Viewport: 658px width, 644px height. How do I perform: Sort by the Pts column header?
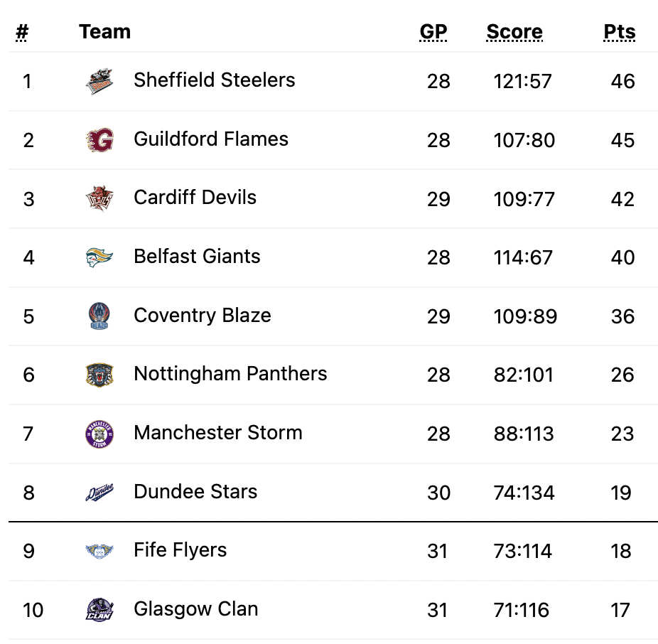click(620, 32)
